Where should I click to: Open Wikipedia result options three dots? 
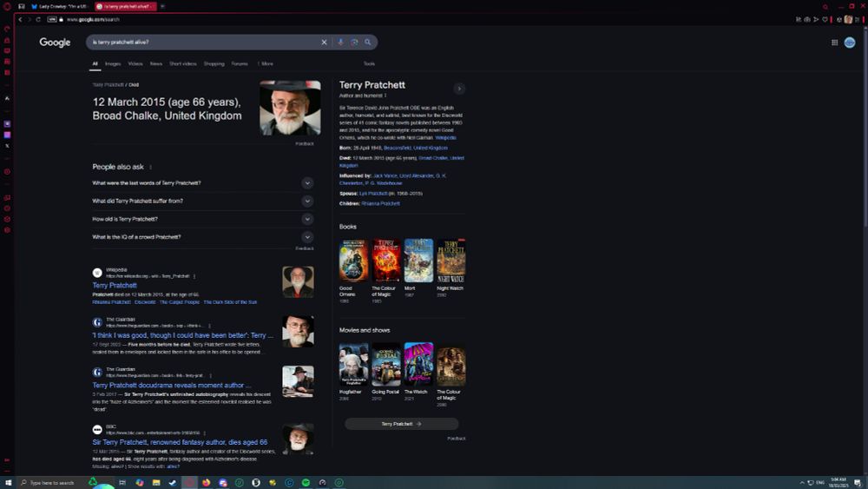[x=194, y=276]
